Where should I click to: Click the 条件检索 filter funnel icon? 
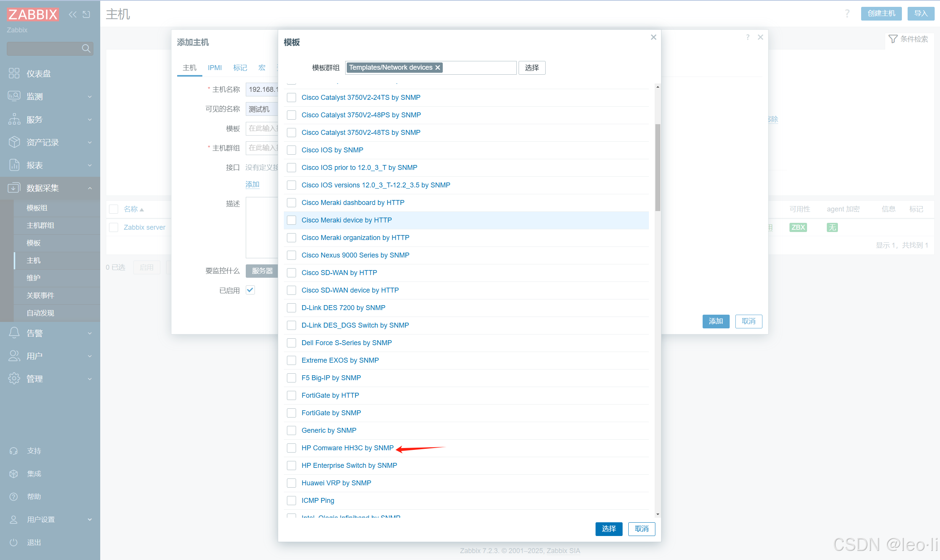[892, 39]
